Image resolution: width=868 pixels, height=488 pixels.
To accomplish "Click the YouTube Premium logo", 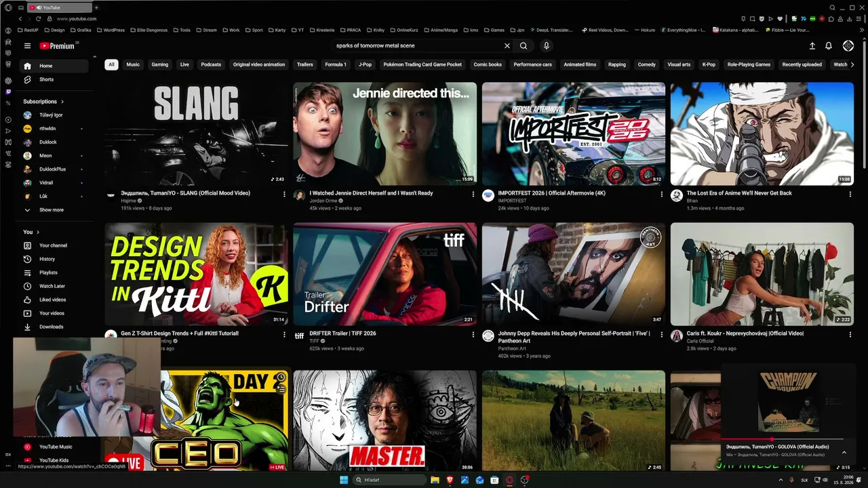I will [x=58, y=46].
